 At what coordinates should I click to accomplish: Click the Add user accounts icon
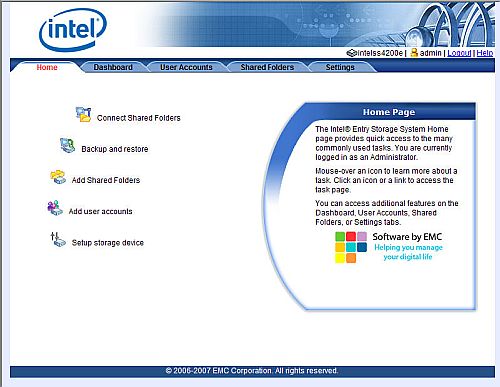click(x=55, y=208)
